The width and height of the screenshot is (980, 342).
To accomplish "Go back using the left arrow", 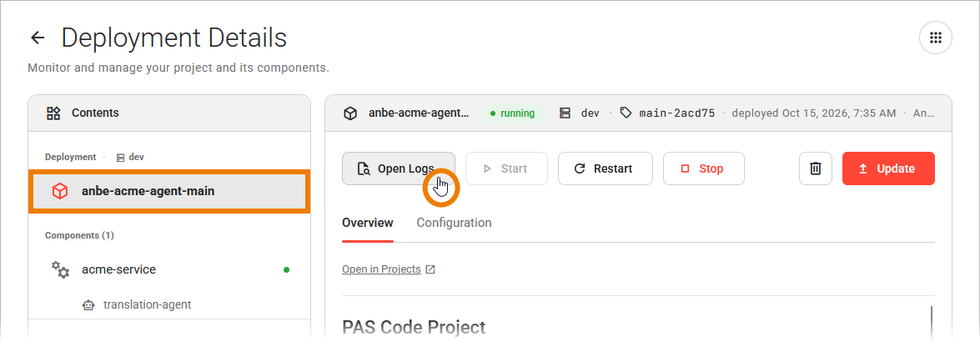I will (38, 38).
